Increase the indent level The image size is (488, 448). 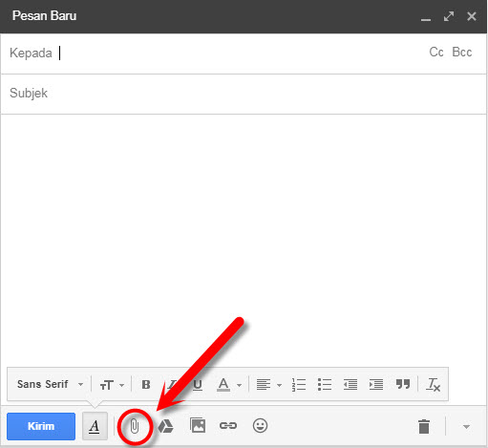tap(376, 385)
